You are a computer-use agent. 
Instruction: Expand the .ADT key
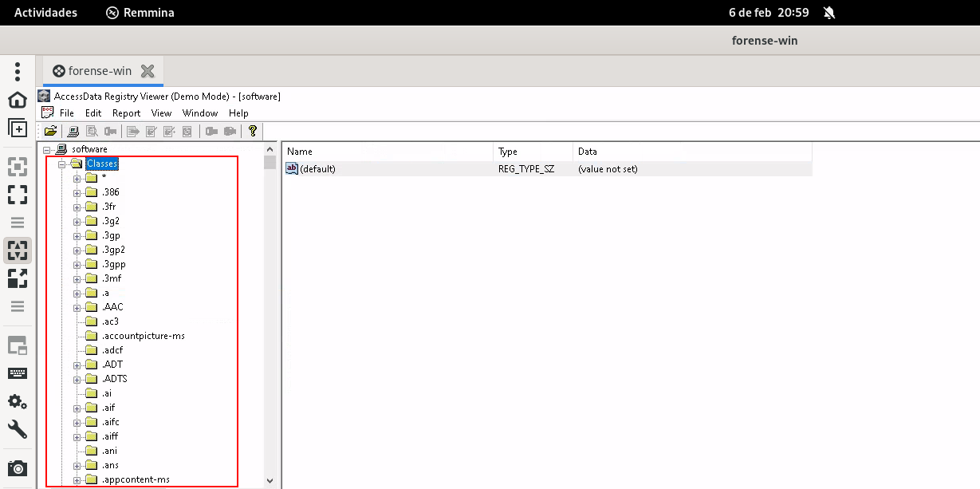tap(77, 365)
